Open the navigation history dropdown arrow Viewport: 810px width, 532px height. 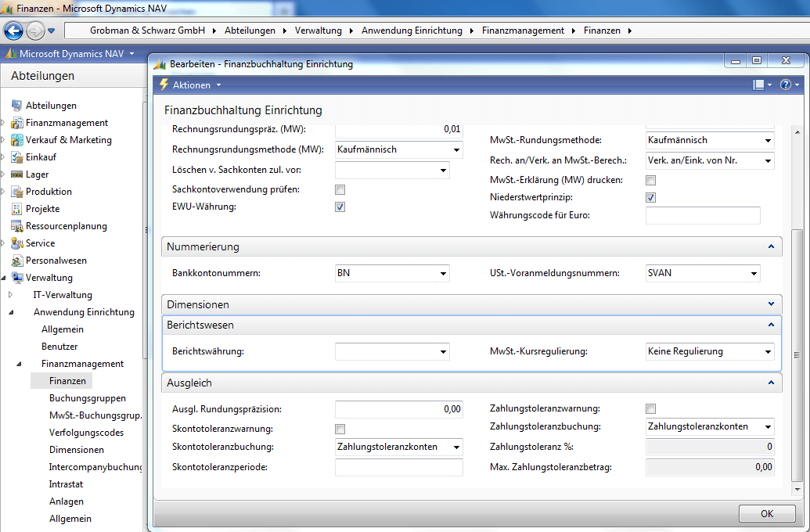click(51, 31)
